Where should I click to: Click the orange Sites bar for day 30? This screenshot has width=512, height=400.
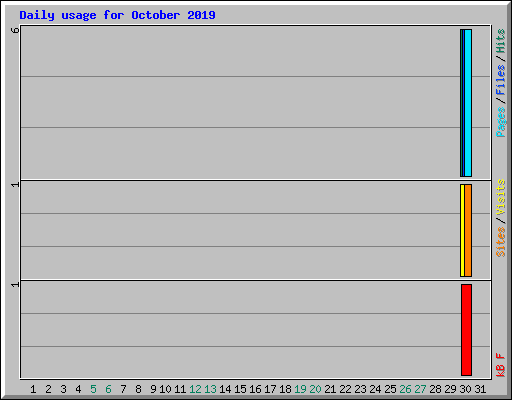pyautogui.click(x=468, y=230)
